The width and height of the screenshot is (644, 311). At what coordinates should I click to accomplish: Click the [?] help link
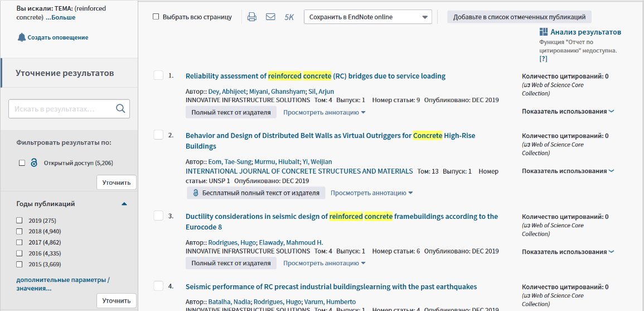pos(543,59)
